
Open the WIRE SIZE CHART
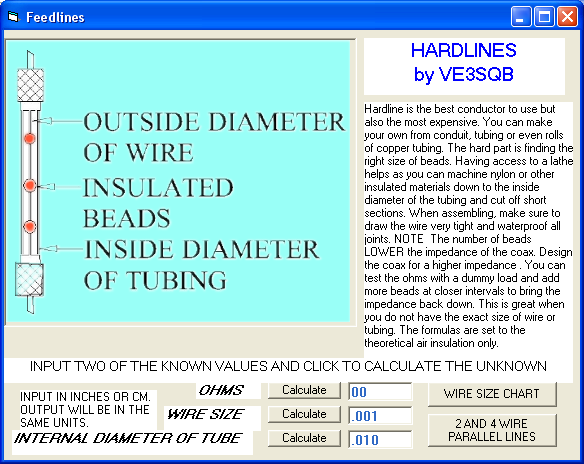(x=492, y=394)
